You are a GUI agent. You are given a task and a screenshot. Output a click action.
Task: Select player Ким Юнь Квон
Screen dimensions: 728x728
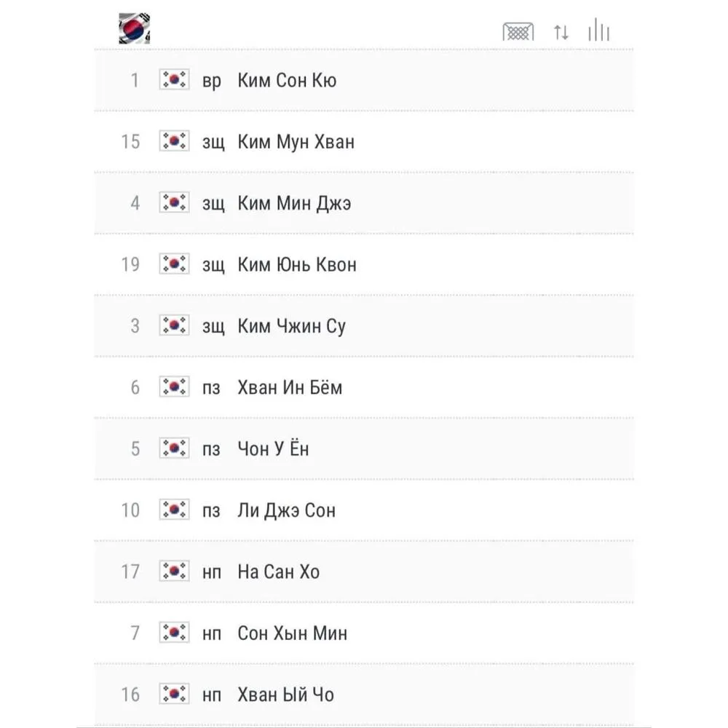click(297, 265)
